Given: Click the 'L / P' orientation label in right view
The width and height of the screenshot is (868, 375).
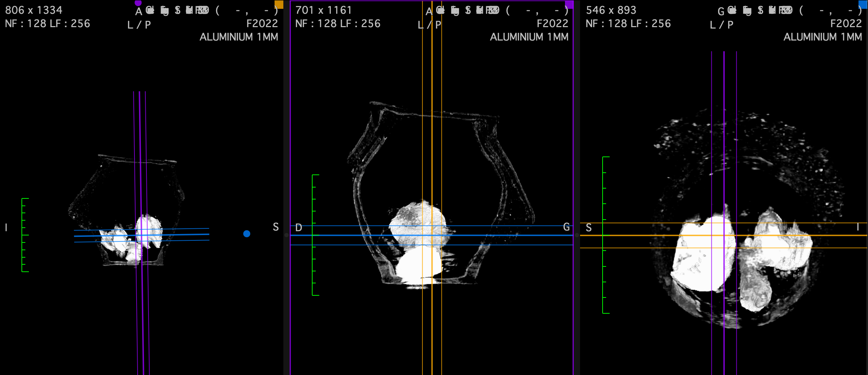Looking at the screenshot, I should [722, 25].
